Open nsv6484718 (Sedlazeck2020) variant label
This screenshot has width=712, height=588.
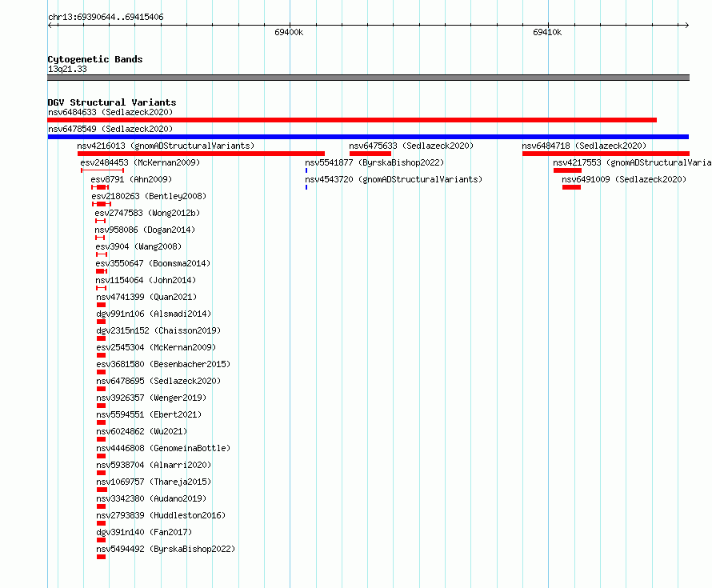pyautogui.click(x=584, y=146)
